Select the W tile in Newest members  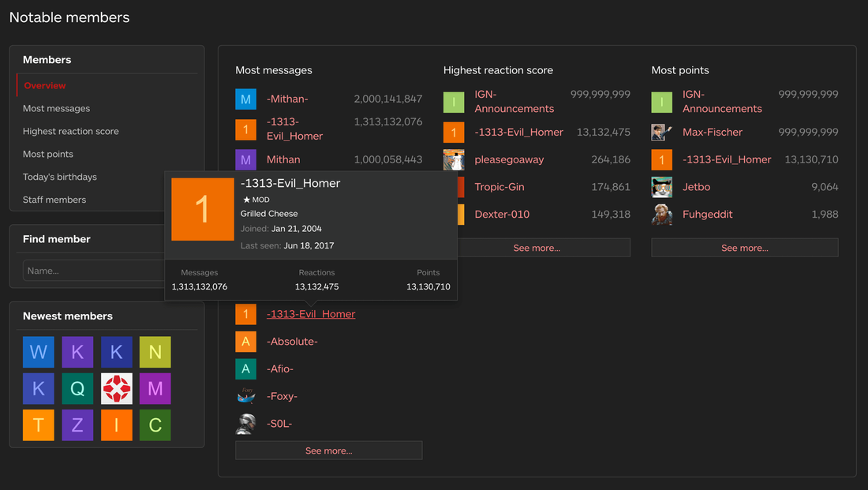point(39,352)
